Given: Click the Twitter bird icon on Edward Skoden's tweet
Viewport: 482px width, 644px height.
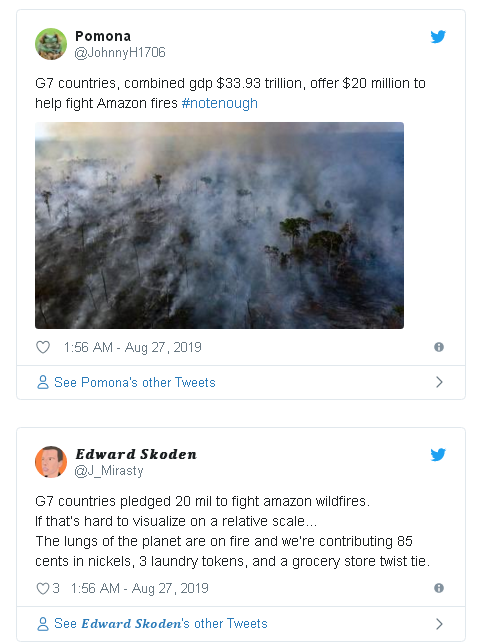Looking at the screenshot, I should 438,455.
